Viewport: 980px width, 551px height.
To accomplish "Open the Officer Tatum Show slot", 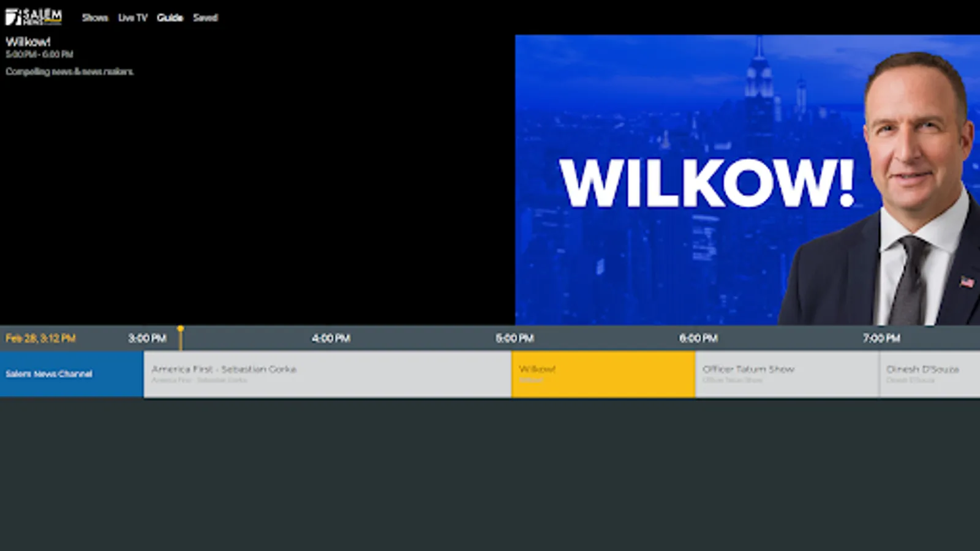I will (x=787, y=374).
